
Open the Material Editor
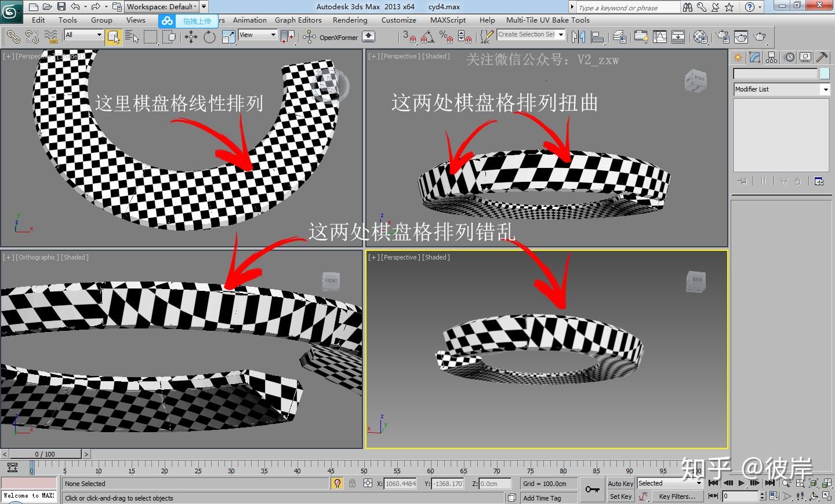tap(700, 37)
